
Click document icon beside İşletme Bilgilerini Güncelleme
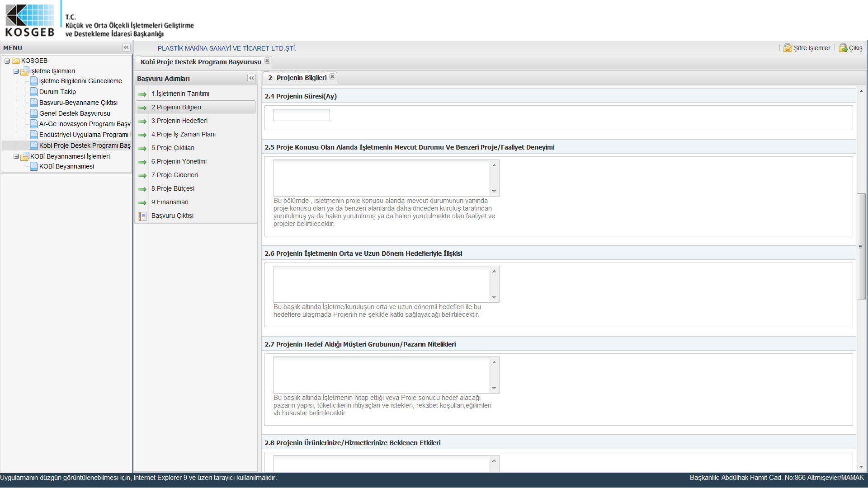tap(34, 81)
